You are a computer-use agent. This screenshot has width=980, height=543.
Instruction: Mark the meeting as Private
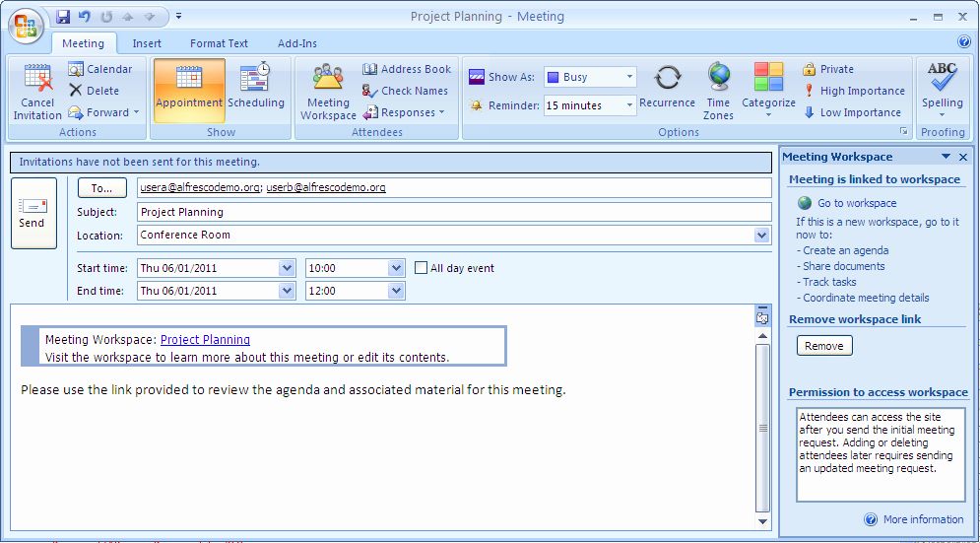(x=828, y=69)
